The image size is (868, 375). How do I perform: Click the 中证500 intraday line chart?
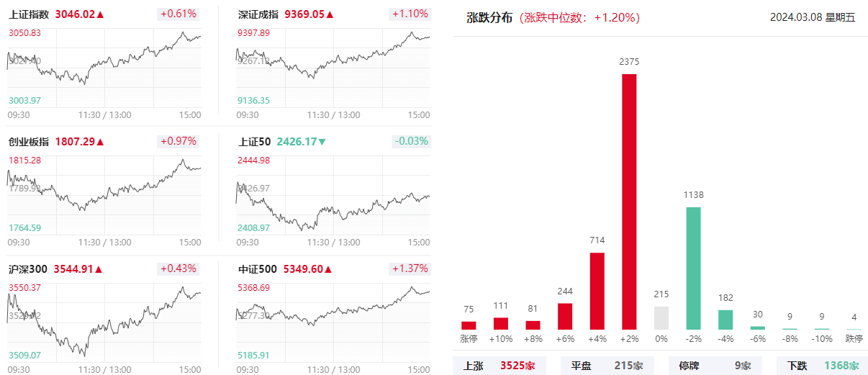coord(333,322)
